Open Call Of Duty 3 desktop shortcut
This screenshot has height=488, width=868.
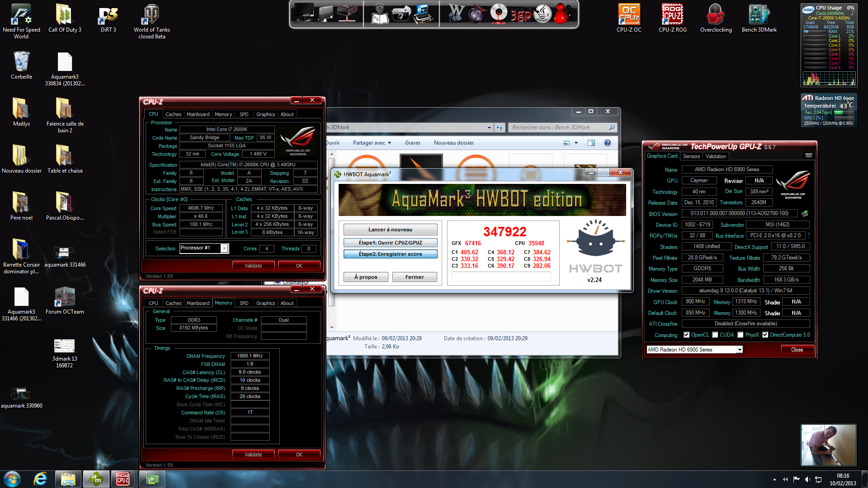click(65, 18)
